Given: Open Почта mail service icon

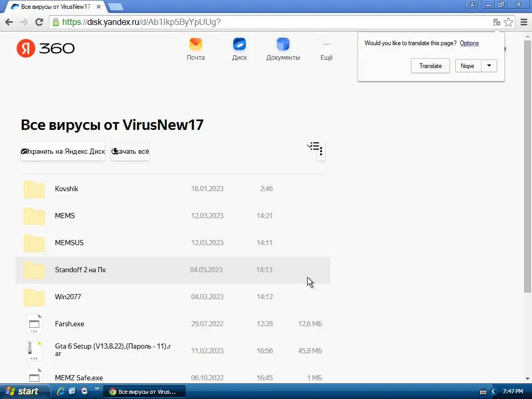Looking at the screenshot, I should pos(196,44).
